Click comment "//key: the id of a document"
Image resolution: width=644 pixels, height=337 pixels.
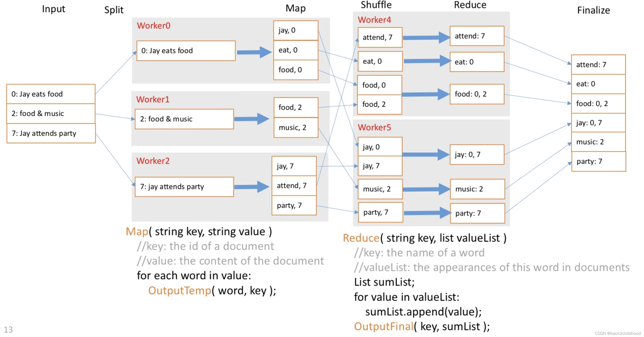205,247
